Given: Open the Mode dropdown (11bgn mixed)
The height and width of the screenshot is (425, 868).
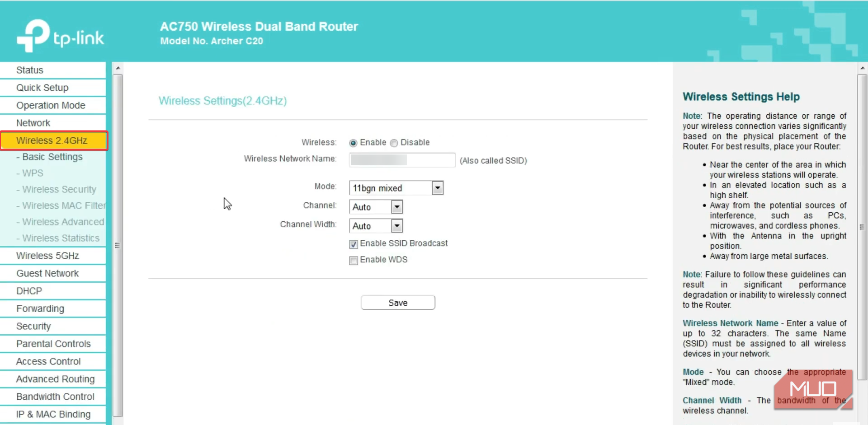Looking at the screenshot, I should coord(396,188).
